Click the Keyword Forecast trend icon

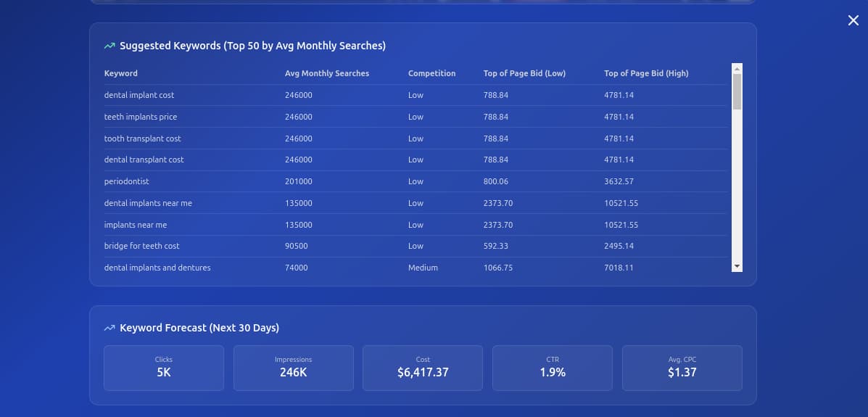tap(109, 328)
